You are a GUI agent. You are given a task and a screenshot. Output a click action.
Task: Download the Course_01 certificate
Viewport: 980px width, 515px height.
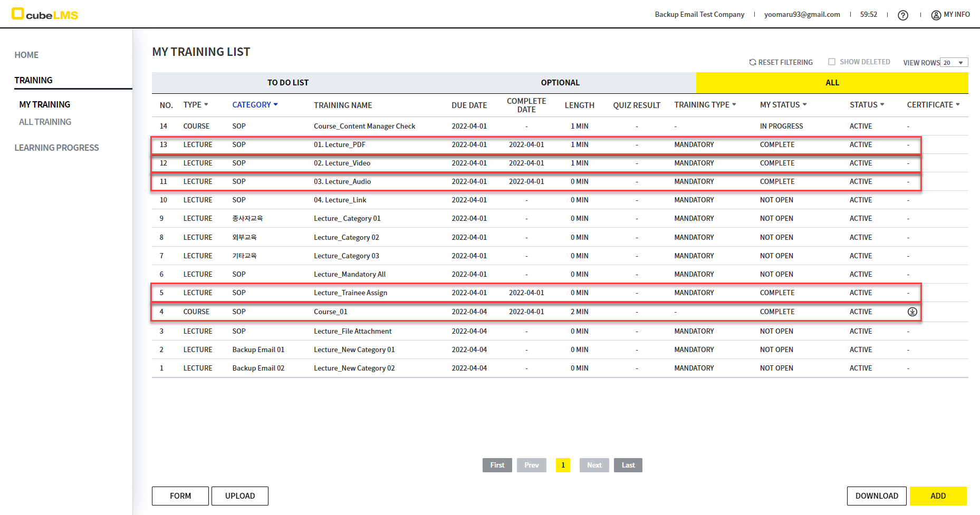pos(912,312)
